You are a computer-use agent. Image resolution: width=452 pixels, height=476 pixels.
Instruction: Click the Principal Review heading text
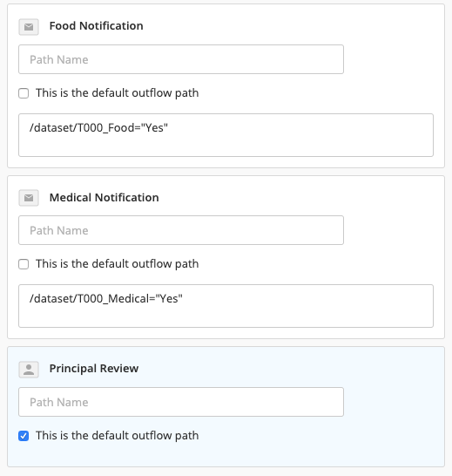point(94,369)
